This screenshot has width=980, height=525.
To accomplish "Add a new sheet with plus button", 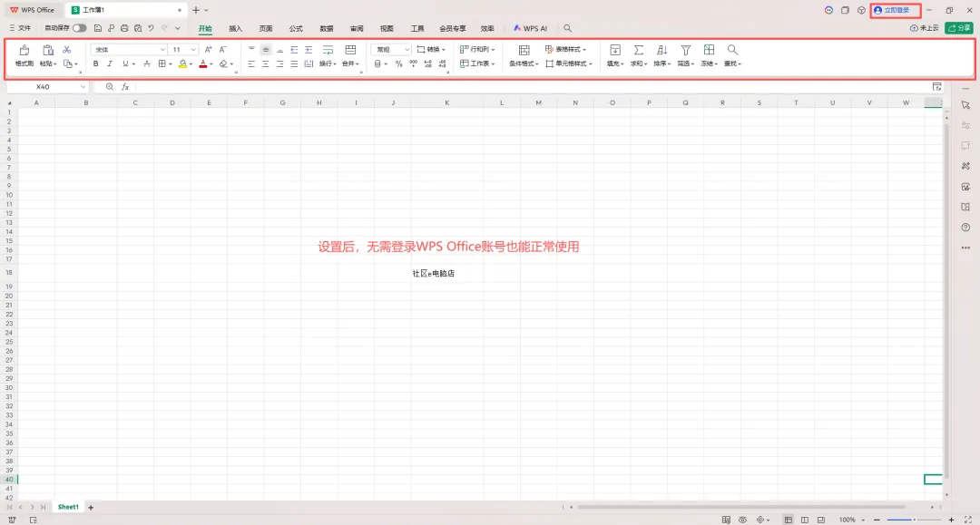I will (x=91, y=508).
